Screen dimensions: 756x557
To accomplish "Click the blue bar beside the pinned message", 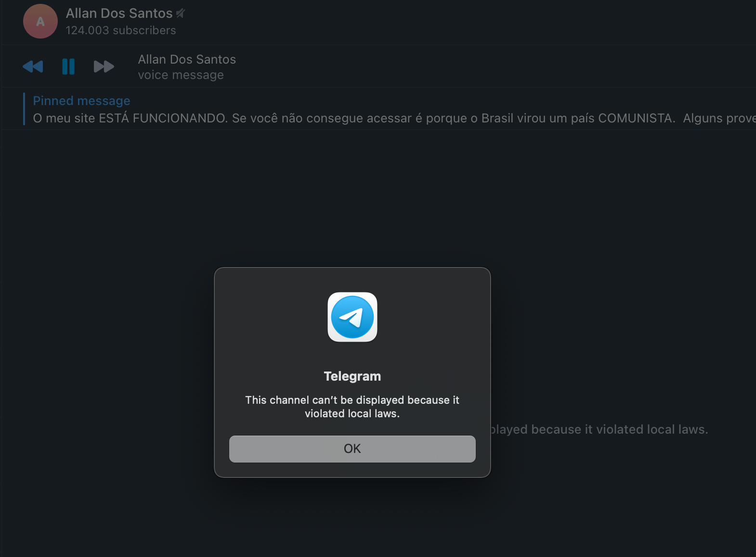I will (x=24, y=109).
